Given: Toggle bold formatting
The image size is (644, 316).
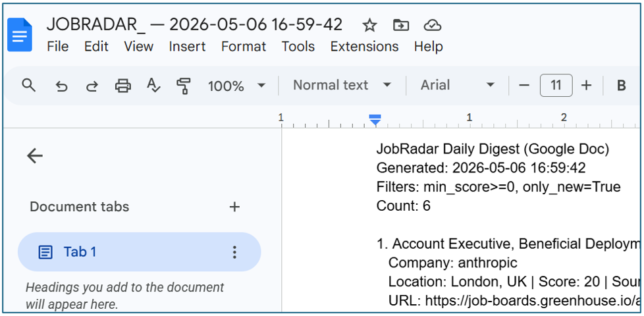Looking at the screenshot, I should [x=622, y=86].
